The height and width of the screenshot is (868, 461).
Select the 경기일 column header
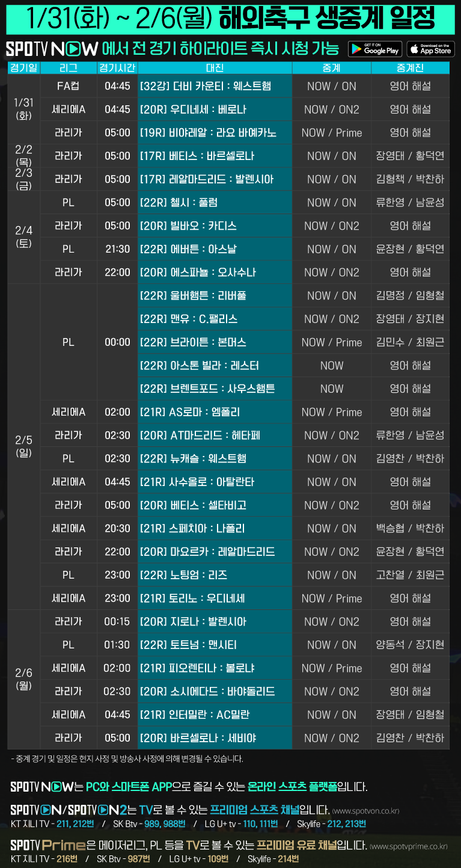click(x=23, y=68)
